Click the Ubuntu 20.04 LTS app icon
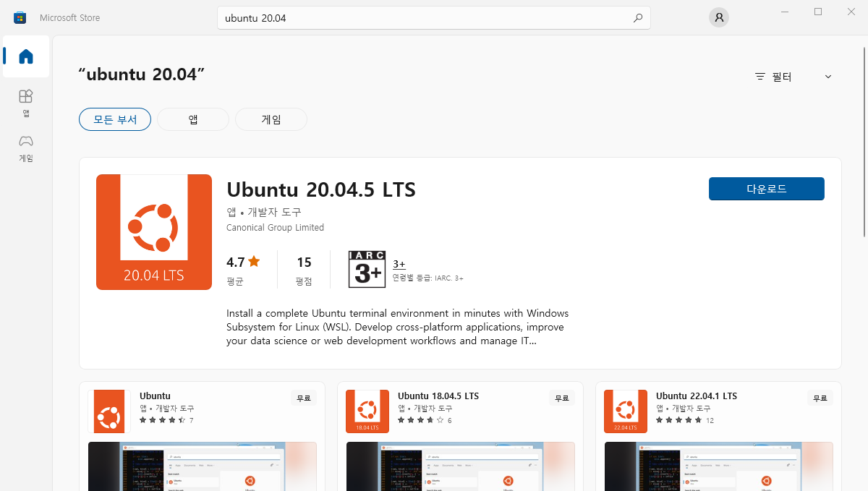Screen dimensions: 868x491 pos(154,232)
